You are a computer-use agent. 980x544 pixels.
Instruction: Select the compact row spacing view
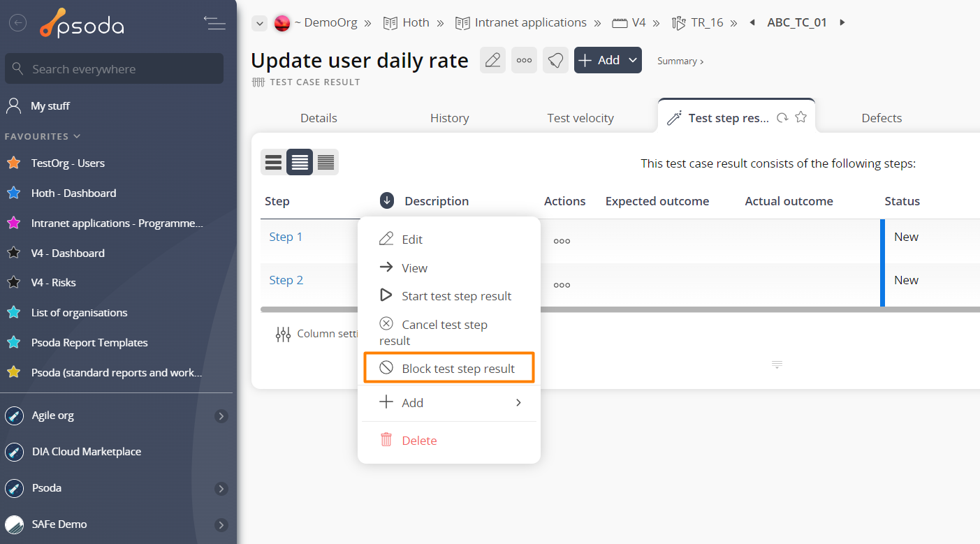tap(326, 162)
